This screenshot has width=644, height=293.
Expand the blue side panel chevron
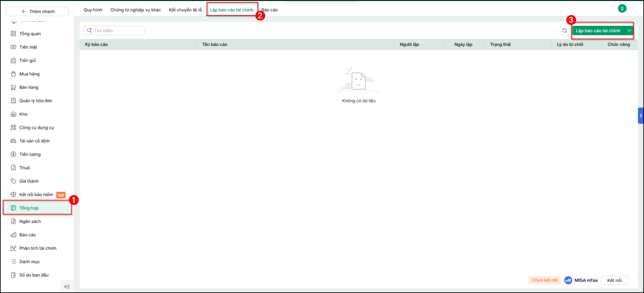641,116
